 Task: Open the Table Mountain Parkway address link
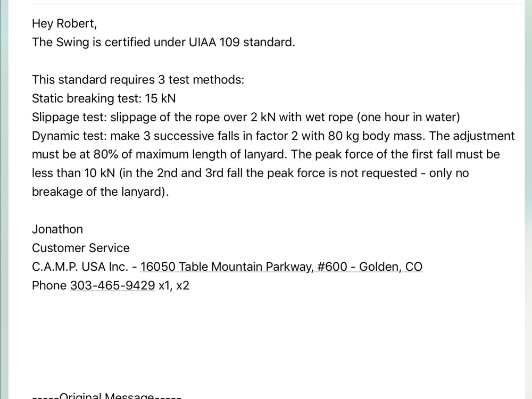(x=281, y=267)
